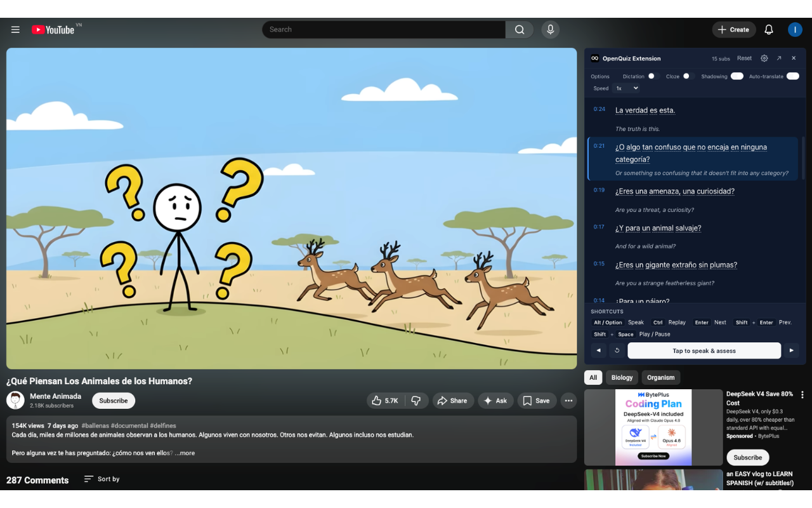
Task: Toggle the Dictation switch
Action: (653, 76)
